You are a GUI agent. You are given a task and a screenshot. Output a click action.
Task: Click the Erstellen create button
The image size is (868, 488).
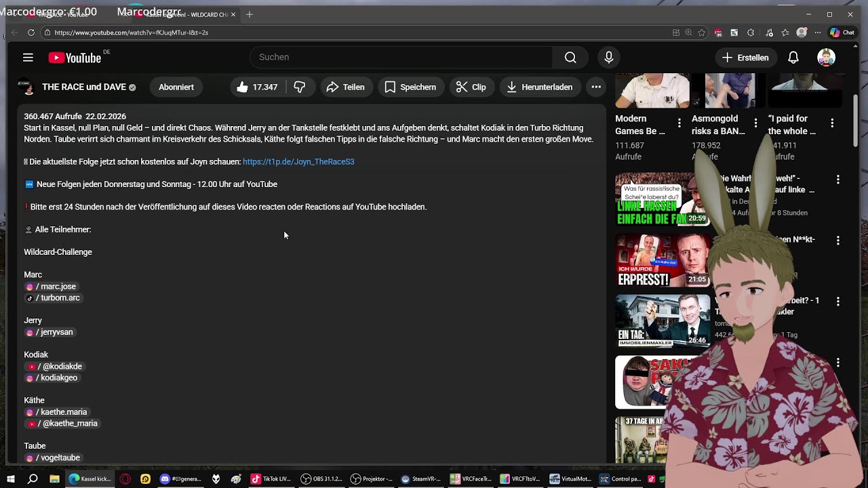tap(745, 58)
